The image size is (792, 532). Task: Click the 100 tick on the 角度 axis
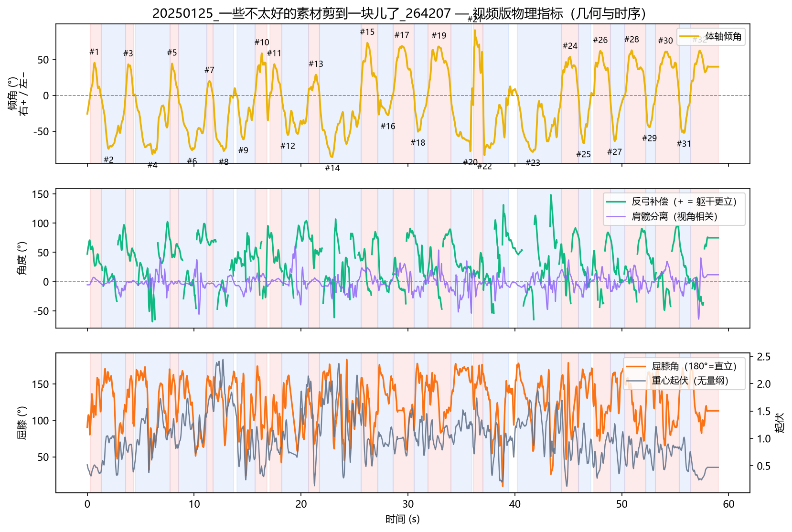click(x=41, y=223)
